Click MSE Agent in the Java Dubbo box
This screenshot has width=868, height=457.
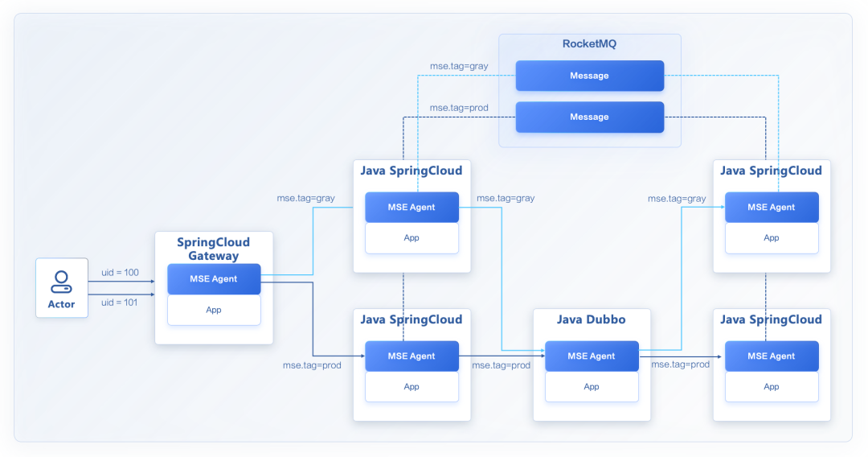pyautogui.click(x=592, y=356)
